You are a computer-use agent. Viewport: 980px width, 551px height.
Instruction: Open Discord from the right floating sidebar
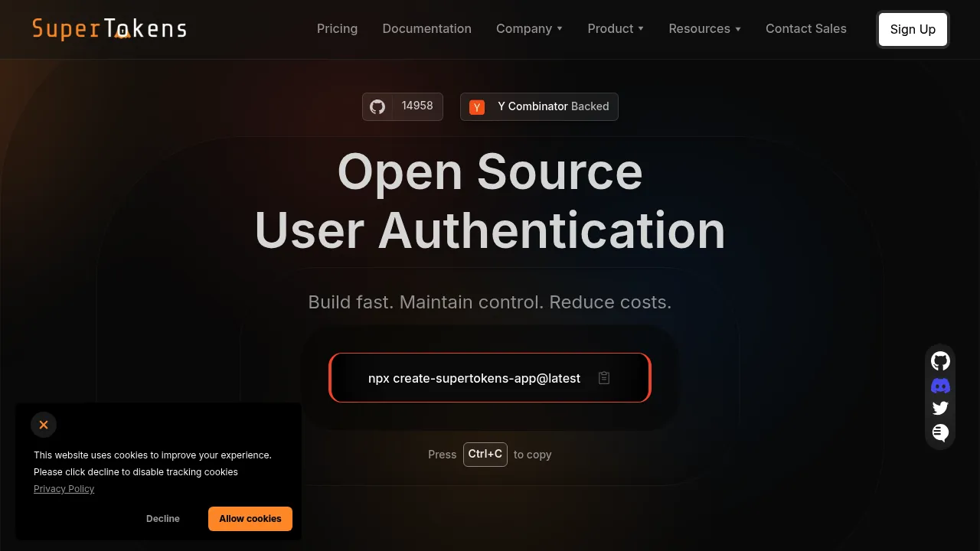pyautogui.click(x=940, y=386)
